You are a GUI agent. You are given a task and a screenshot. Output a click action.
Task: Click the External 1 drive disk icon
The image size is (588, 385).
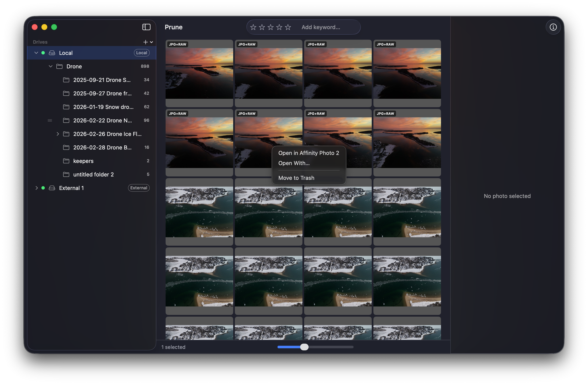click(52, 188)
